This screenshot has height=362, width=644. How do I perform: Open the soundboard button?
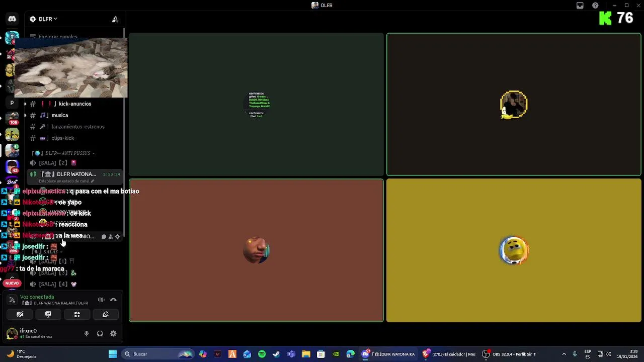tap(106, 314)
